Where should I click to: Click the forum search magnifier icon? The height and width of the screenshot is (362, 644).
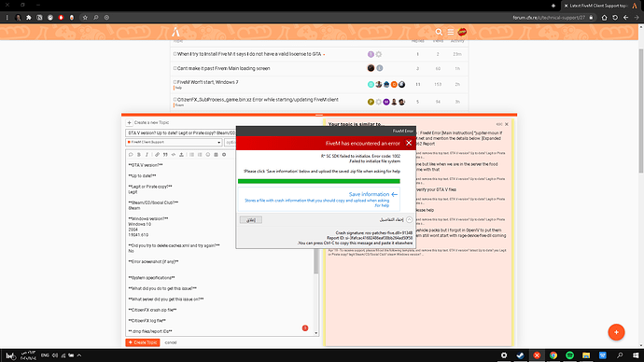coord(439,32)
